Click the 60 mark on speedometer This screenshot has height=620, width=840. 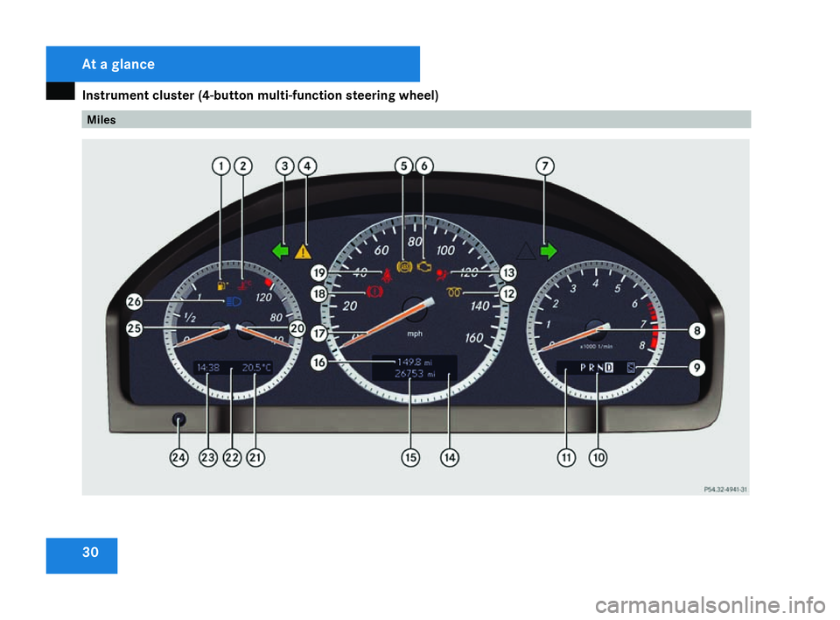pos(381,250)
